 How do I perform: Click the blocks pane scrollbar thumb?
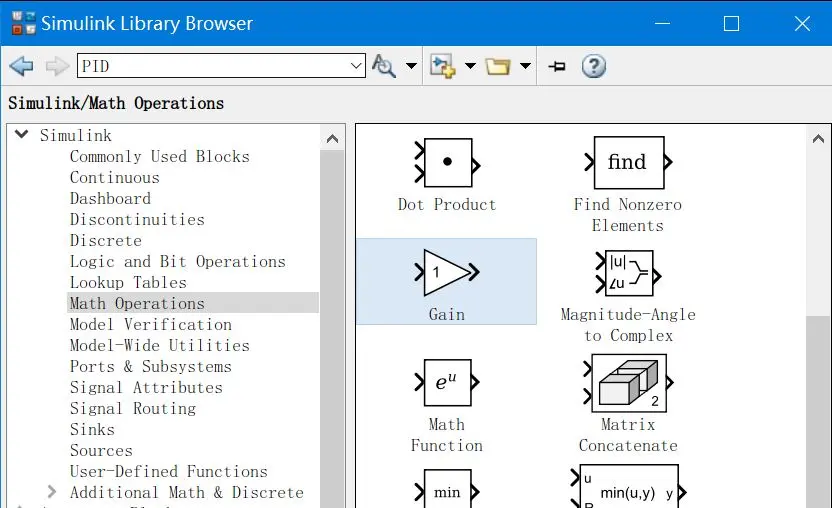coord(818,411)
